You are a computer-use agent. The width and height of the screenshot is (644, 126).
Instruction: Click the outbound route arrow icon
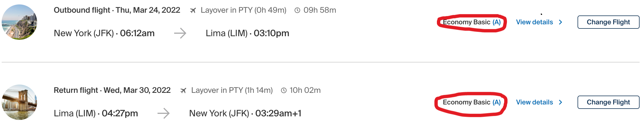tap(180, 33)
